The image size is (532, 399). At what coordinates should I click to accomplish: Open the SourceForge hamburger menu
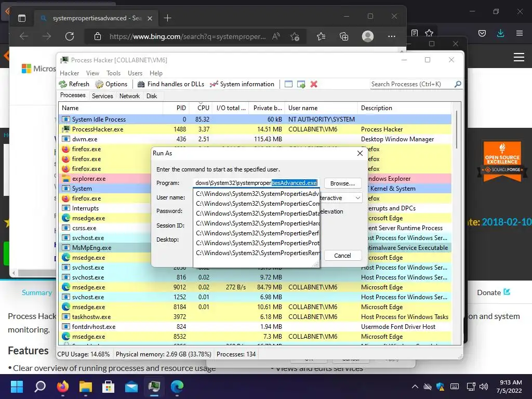click(x=519, y=57)
